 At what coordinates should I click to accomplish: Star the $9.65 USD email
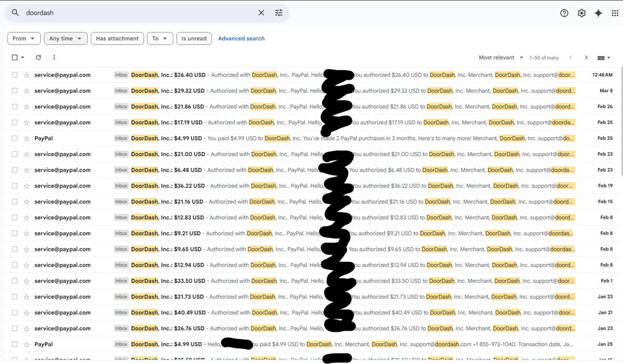26,249
